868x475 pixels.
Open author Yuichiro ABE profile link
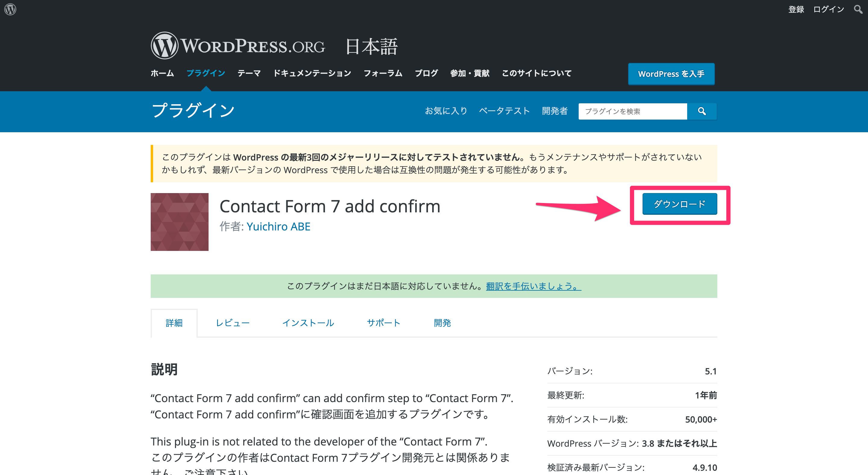[278, 226]
